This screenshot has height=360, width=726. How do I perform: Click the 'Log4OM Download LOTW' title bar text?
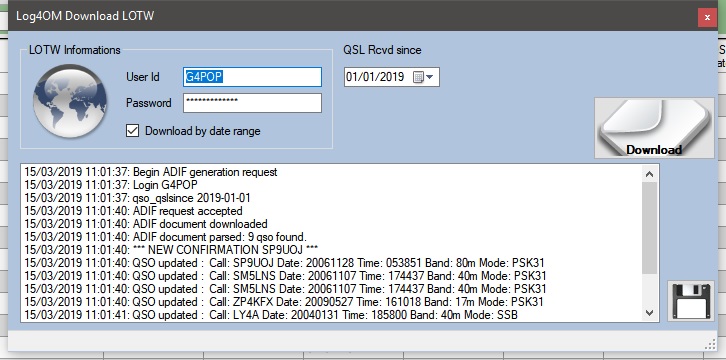click(x=85, y=16)
